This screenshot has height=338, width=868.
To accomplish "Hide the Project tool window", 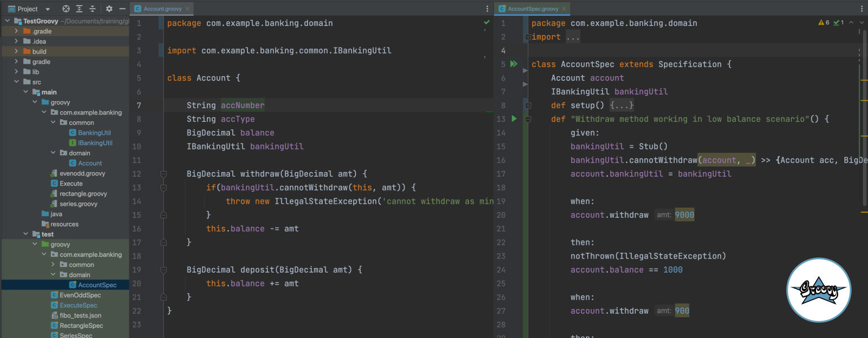I will [x=123, y=8].
